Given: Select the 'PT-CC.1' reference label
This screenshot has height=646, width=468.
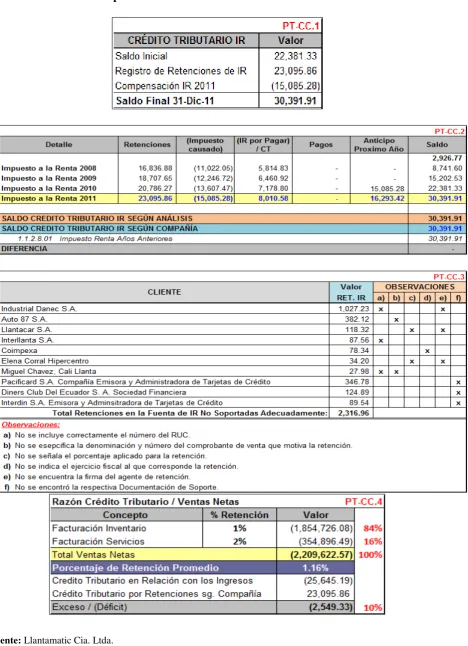Looking at the screenshot, I should coord(301,26).
